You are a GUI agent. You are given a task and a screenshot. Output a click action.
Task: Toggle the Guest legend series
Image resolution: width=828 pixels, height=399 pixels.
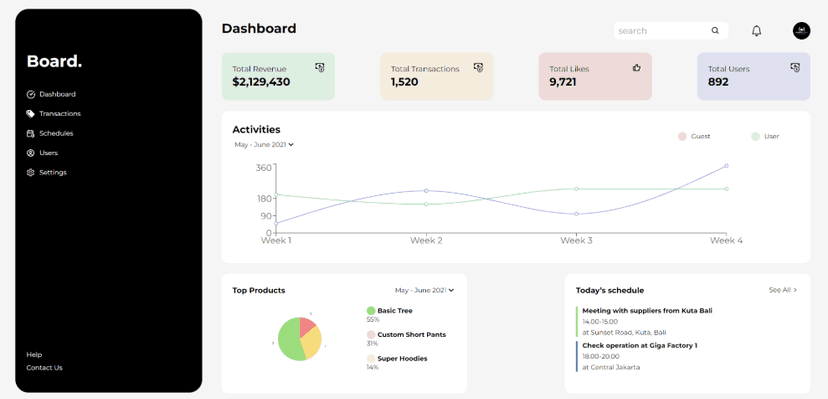coord(694,136)
